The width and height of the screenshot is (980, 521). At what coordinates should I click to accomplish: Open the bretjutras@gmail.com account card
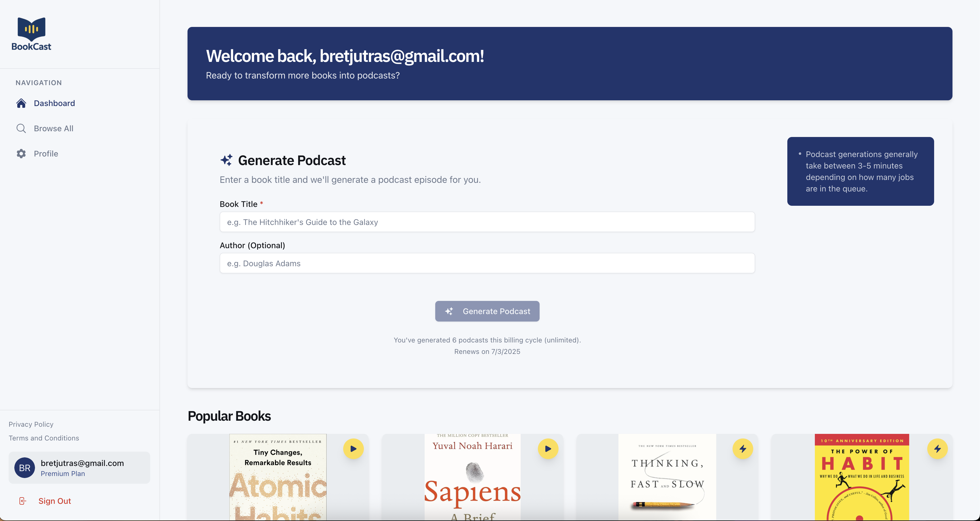point(79,468)
